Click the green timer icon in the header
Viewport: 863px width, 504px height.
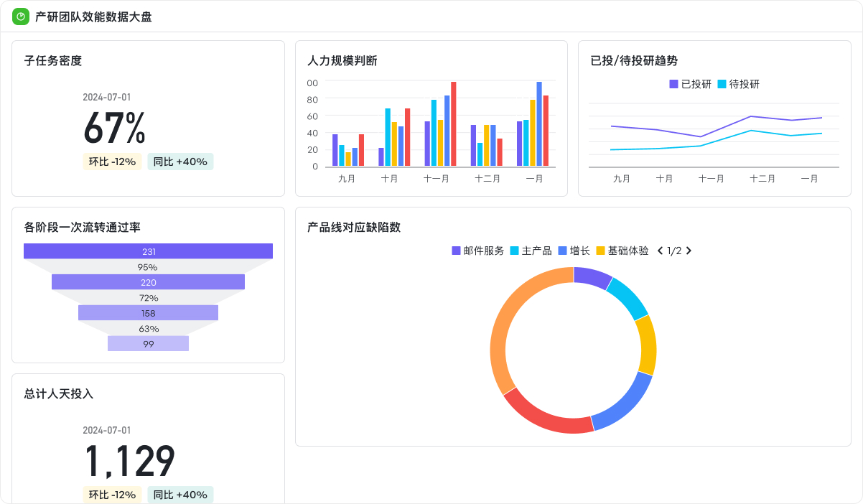[21, 16]
